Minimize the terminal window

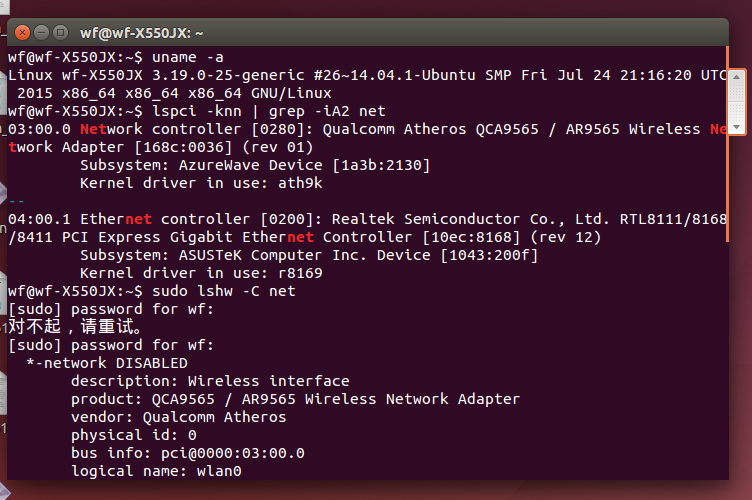42,33
